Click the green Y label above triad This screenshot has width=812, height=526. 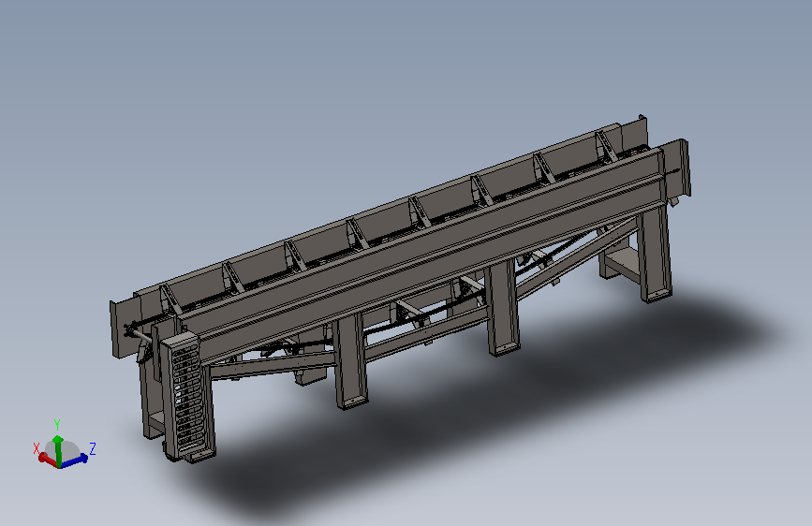57,425
